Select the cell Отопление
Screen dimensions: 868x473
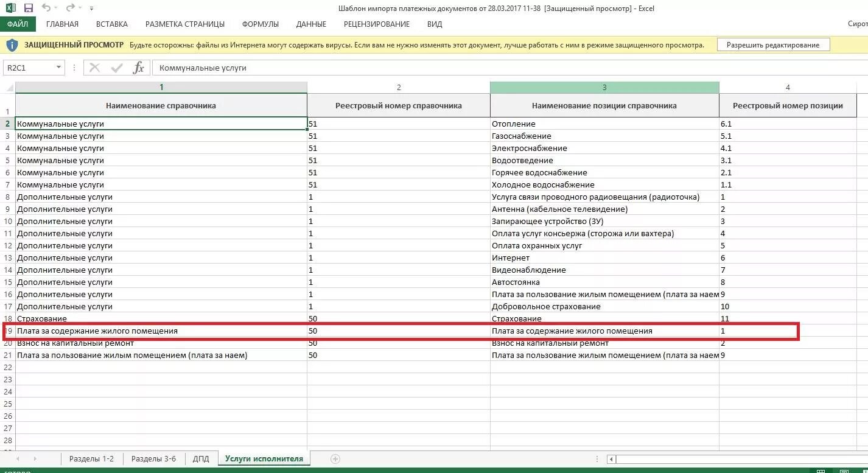pos(604,124)
